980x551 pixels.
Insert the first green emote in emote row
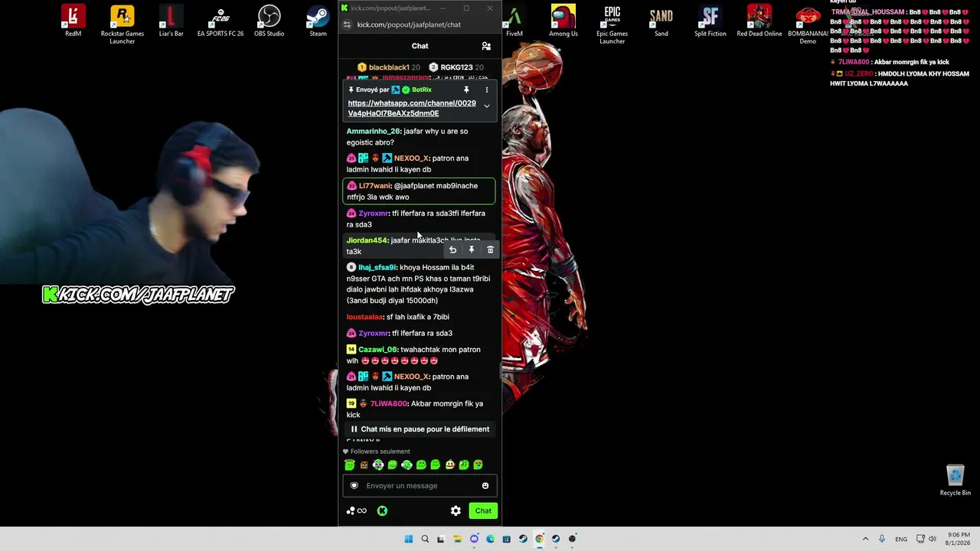pyautogui.click(x=350, y=465)
